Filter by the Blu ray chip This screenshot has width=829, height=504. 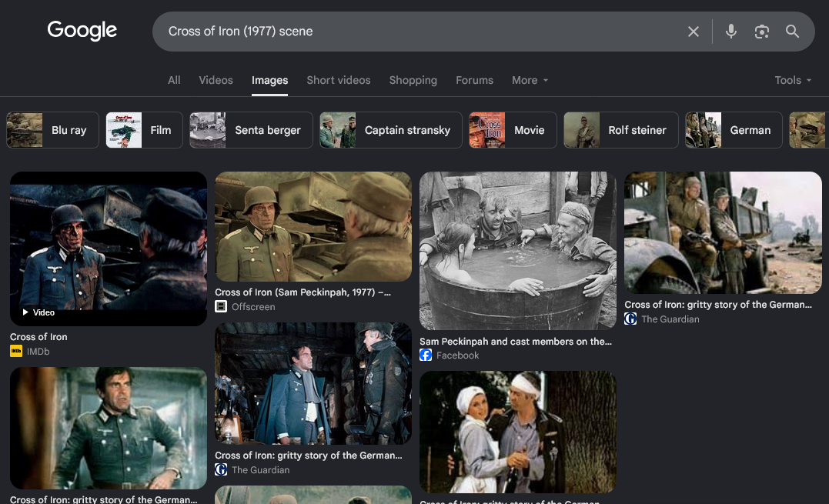[x=52, y=130]
